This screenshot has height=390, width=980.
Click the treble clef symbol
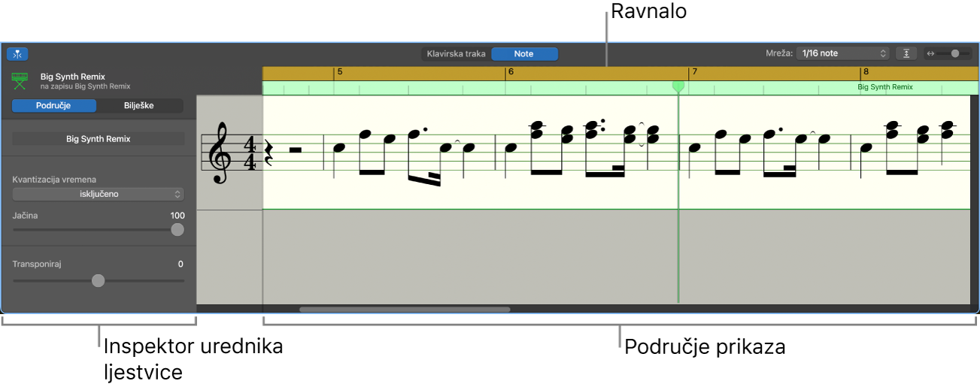pyautogui.click(x=219, y=153)
